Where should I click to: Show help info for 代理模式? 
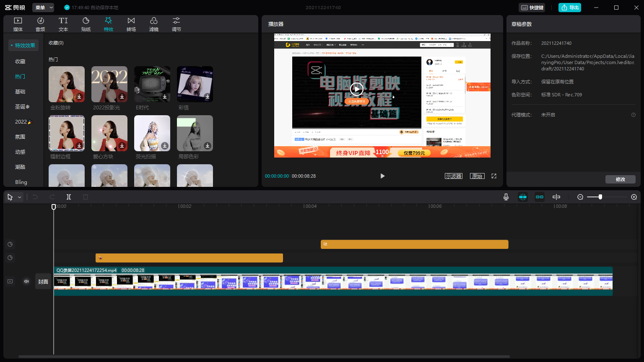634,115
